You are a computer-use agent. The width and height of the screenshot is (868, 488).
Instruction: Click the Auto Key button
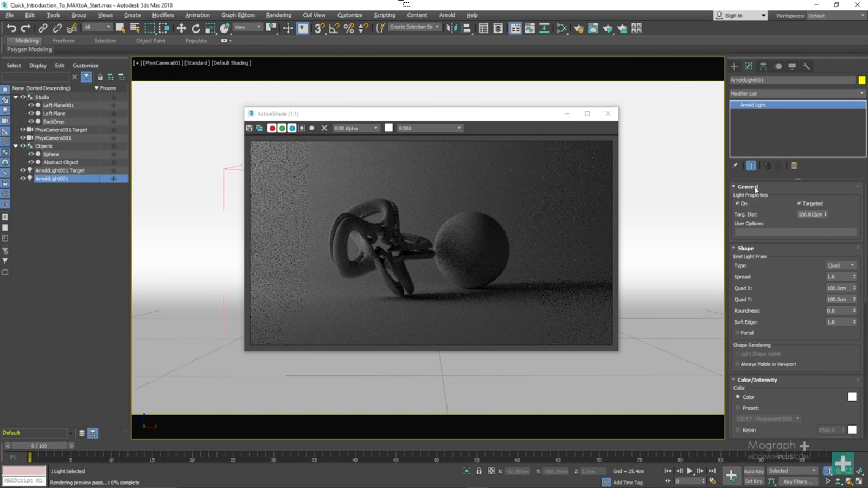754,471
